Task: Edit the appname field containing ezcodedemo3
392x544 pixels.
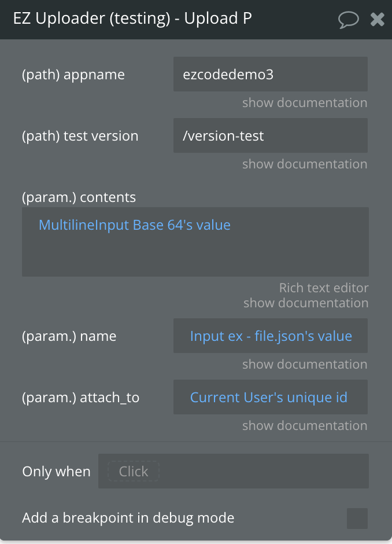Action: point(271,74)
